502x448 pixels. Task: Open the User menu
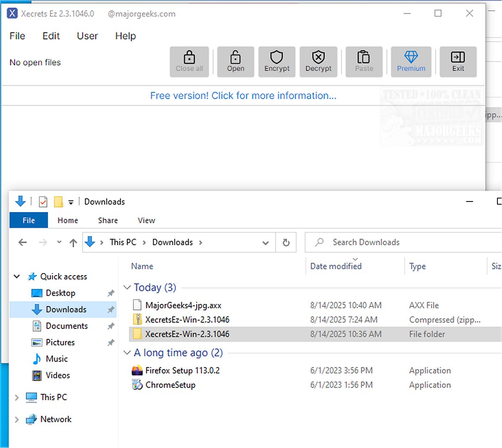tap(87, 36)
